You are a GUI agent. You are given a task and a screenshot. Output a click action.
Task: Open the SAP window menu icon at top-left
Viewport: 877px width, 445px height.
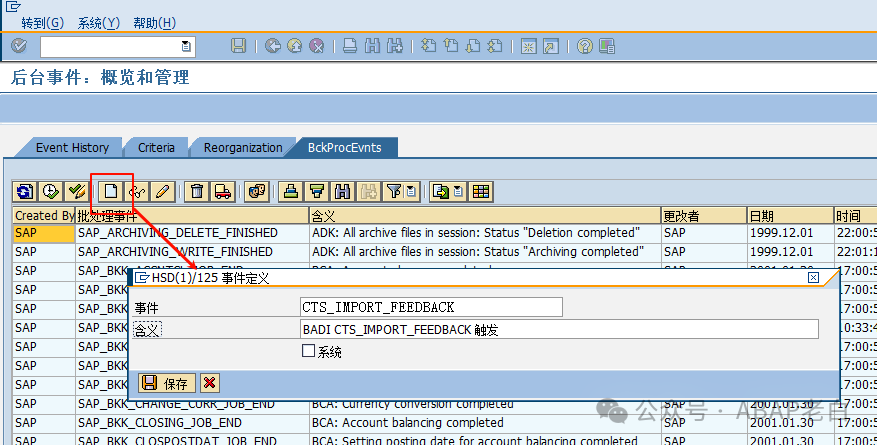tap(13, 6)
